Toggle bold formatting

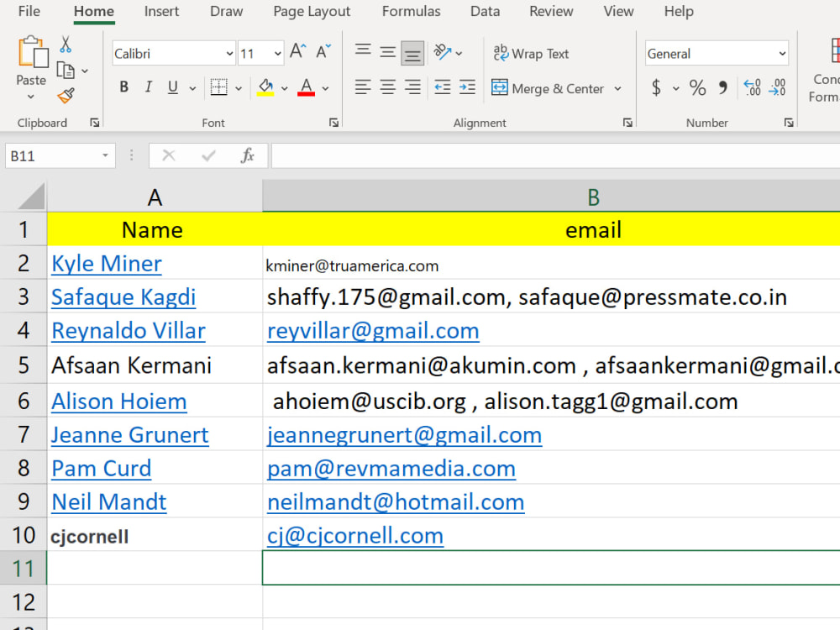pos(123,87)
